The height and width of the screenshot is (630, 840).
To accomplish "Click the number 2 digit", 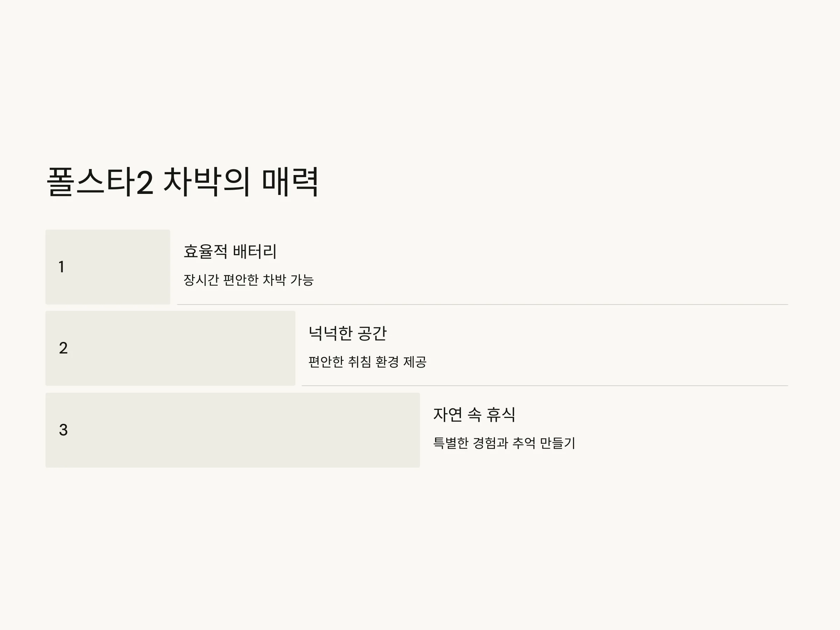I will point(63,348).
